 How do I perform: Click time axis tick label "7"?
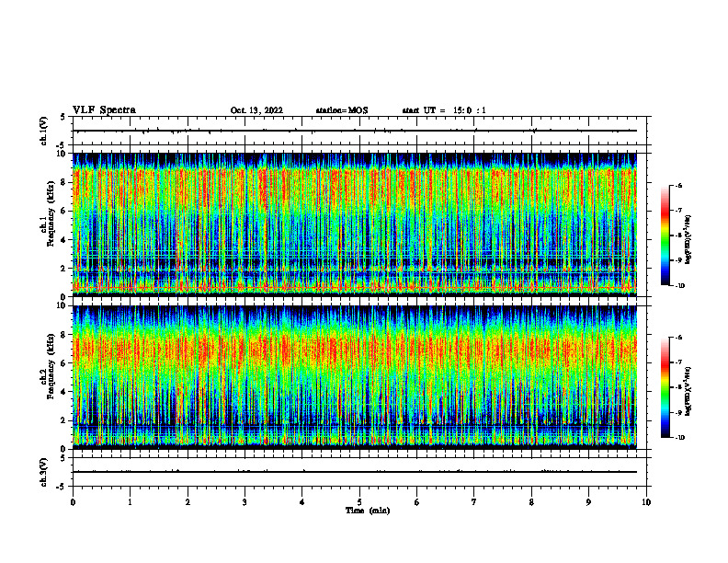point(474,502)
